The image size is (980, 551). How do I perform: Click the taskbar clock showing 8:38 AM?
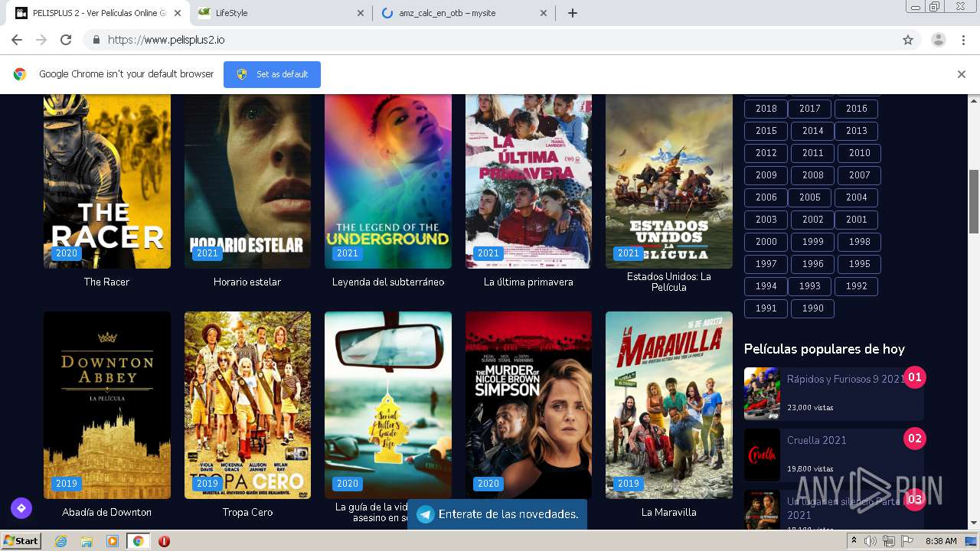click(x=940, y=541)
